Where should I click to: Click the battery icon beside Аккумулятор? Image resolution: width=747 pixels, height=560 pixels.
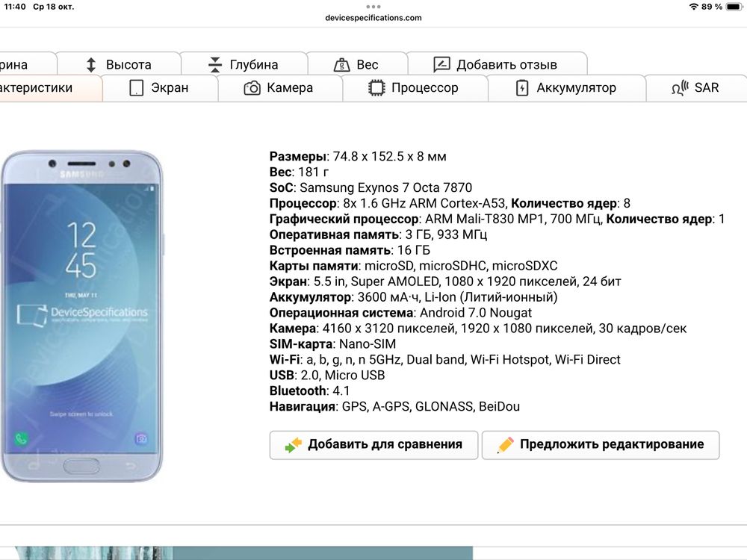(522, 88)
